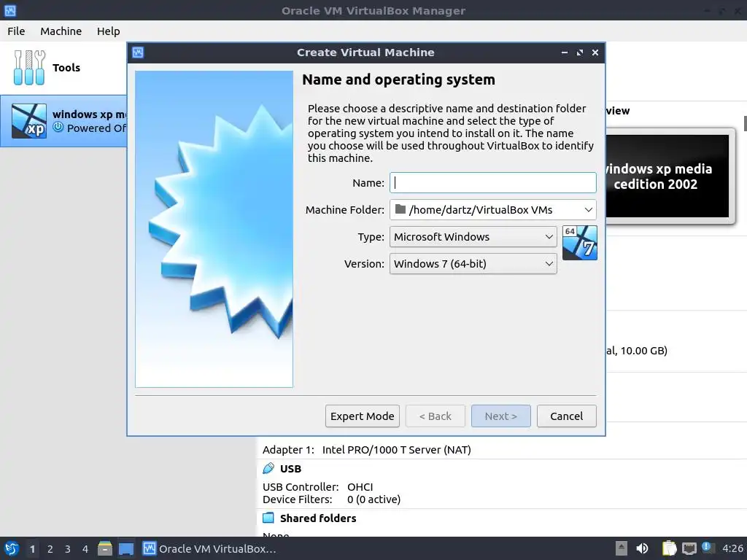The image size is (747, 560).
Task: Click the volume icon in system tray
Action: (x=642, y=548)
